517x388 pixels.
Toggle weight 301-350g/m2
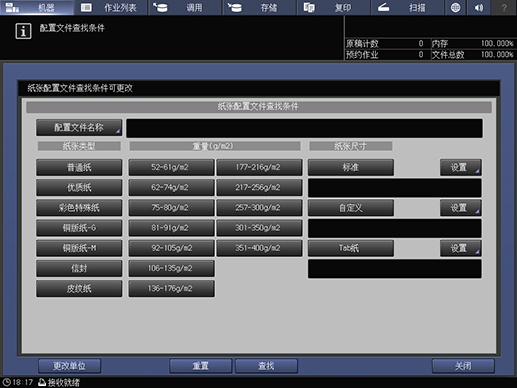[259, 228]
